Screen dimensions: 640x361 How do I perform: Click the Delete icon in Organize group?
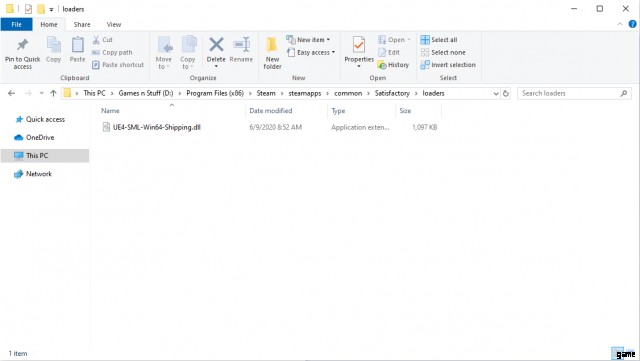coord(216,45)
